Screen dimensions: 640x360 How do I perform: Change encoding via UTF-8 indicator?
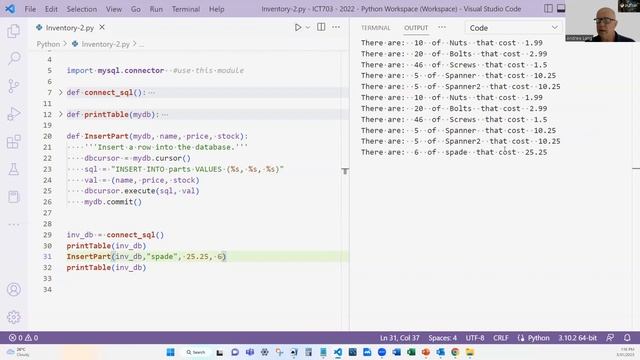pyautogui.click(x=475, y=338)
